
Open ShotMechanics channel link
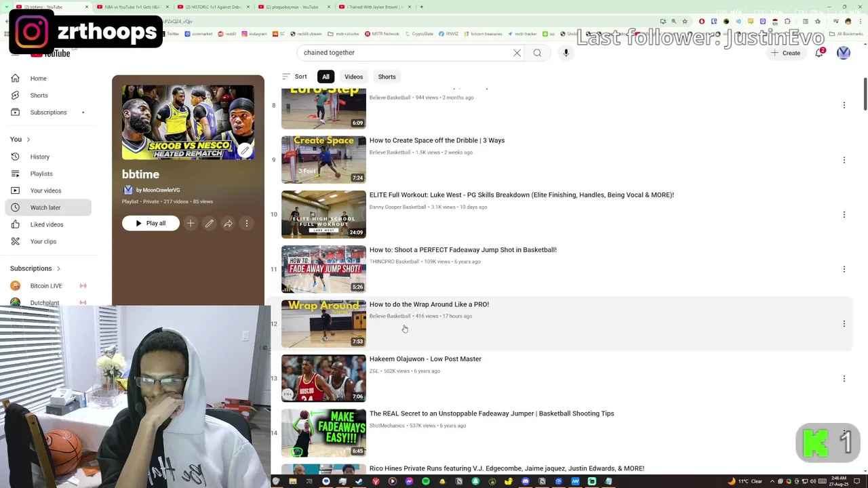pyautogui.click(x=387, y=426)
